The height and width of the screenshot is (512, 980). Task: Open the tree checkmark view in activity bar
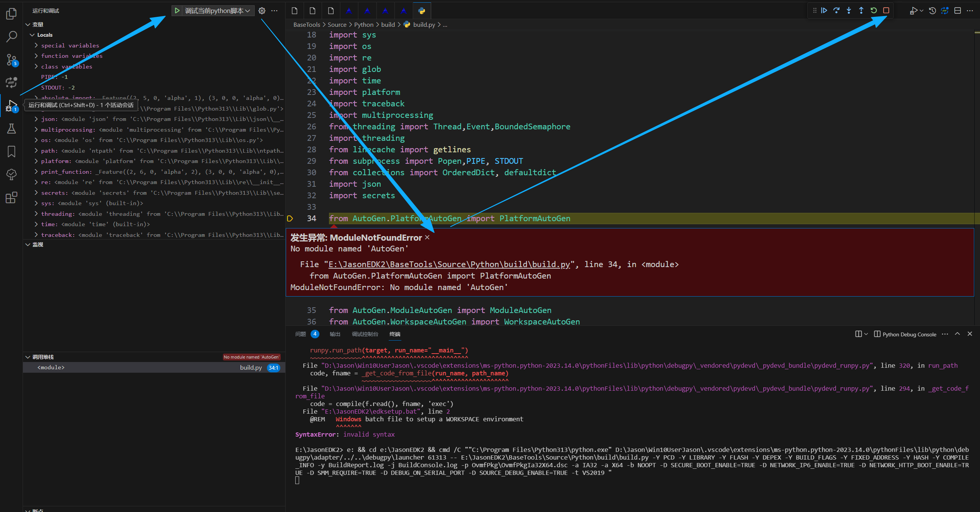[11, 174]
